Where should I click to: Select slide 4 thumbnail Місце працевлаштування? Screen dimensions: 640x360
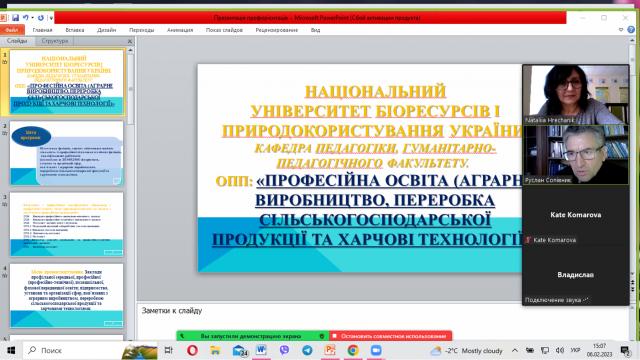[67, 296]
